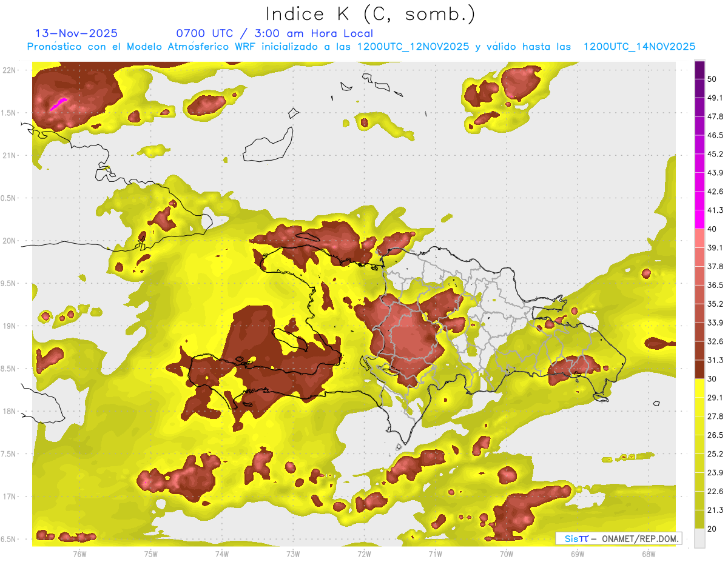The width and height of the screenshot is (728, 562).
Task: Click the colorbar value '36.5'
Action: point(715,285)
